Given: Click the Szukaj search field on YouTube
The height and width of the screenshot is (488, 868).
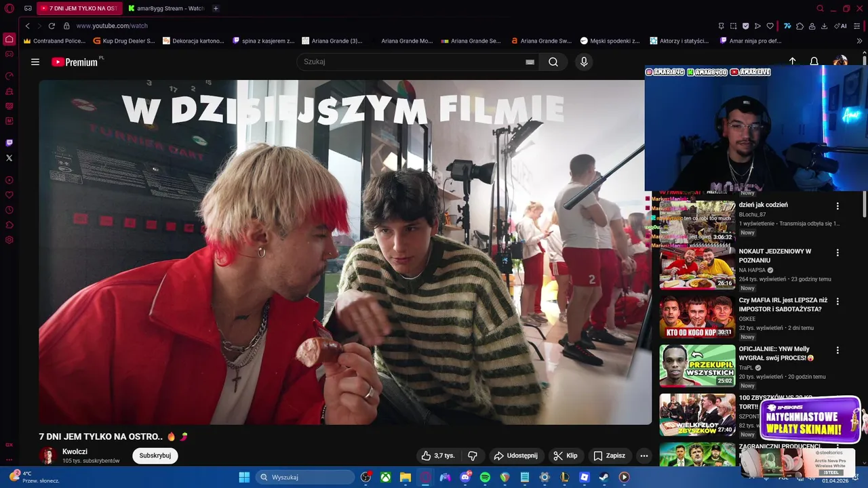Looking at the screenshot, I should [x=417, y=62].
